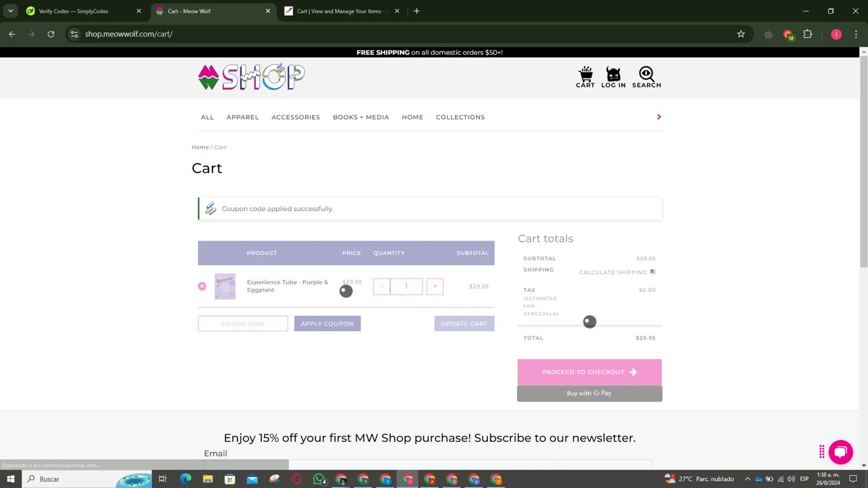
Task: Expand the tab search dropdown
Action: pos(10,11)
